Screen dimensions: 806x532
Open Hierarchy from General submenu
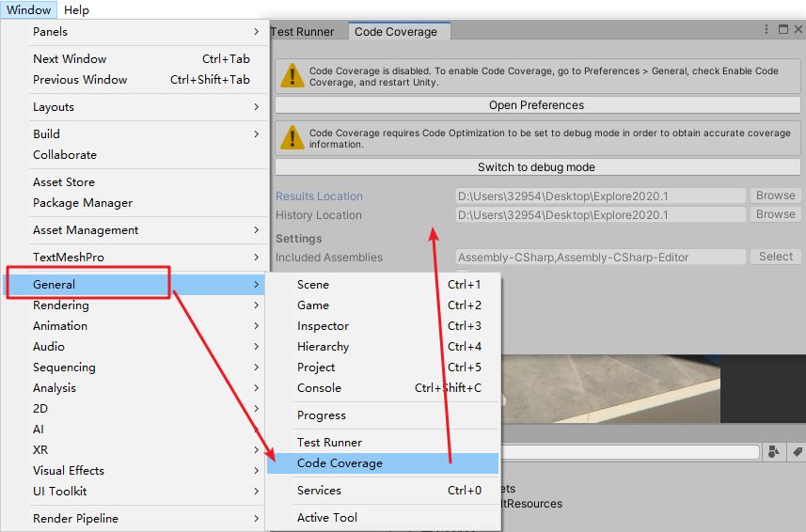click(x=383, y=347)
